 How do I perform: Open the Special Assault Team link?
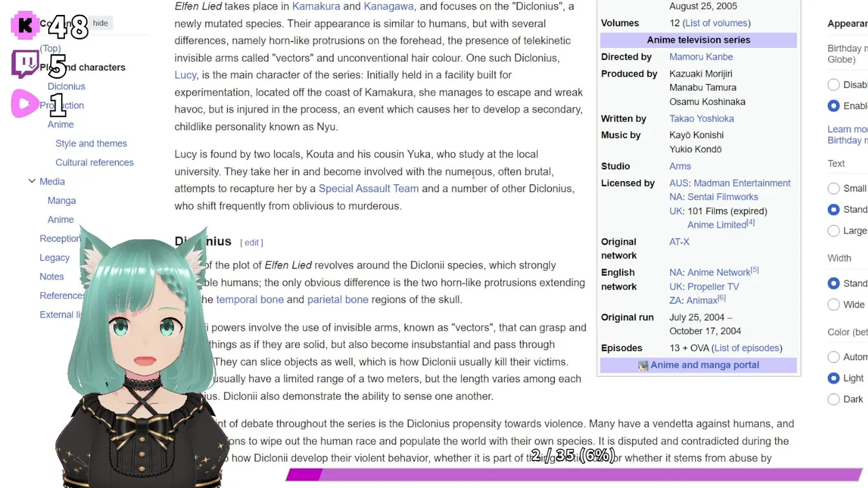coord(369,188)
